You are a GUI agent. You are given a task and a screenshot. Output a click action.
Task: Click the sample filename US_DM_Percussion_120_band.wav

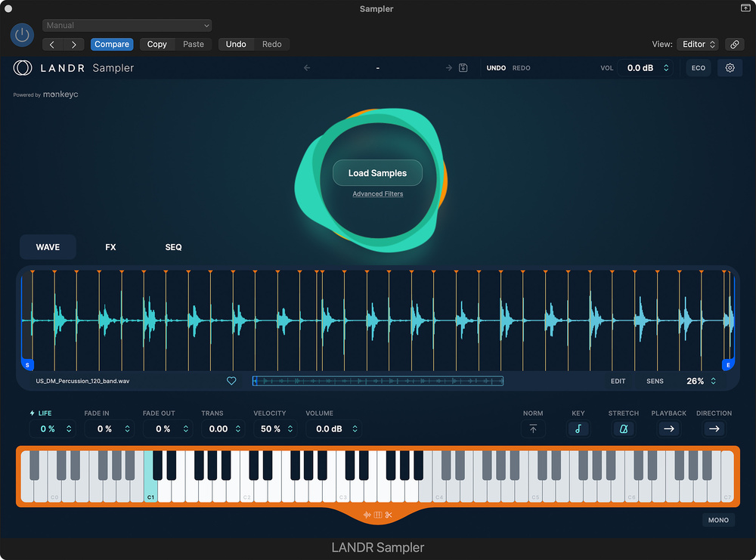82,381
